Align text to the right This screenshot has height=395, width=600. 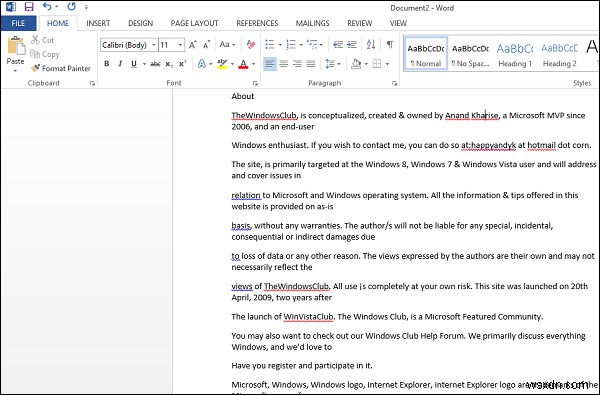(x=297, y=64)
